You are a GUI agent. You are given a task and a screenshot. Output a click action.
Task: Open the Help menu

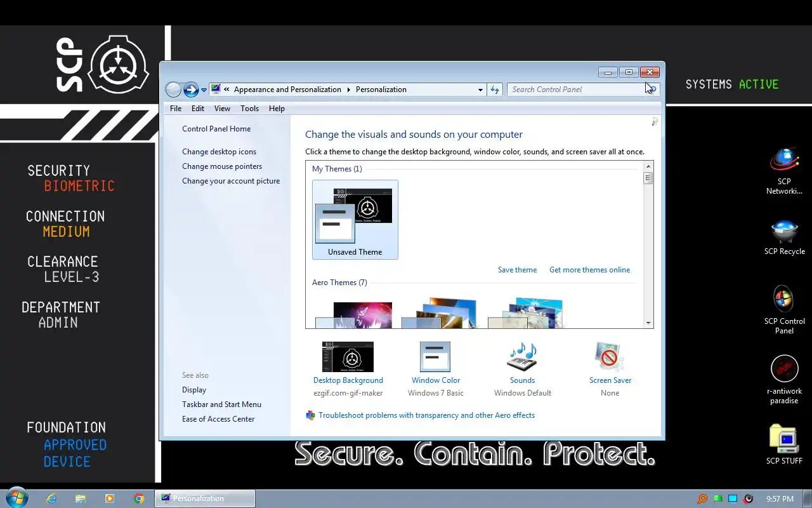coord(277,109)
